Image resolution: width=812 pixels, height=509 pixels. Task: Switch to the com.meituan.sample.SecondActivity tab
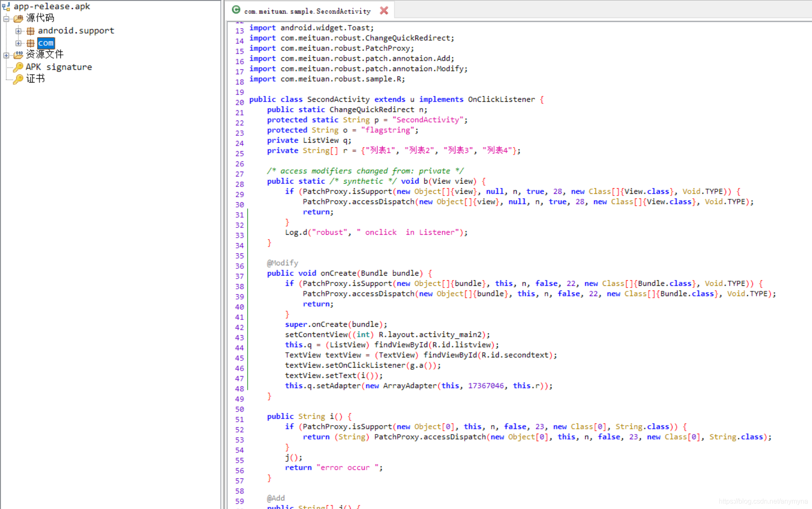click(307, 11)
